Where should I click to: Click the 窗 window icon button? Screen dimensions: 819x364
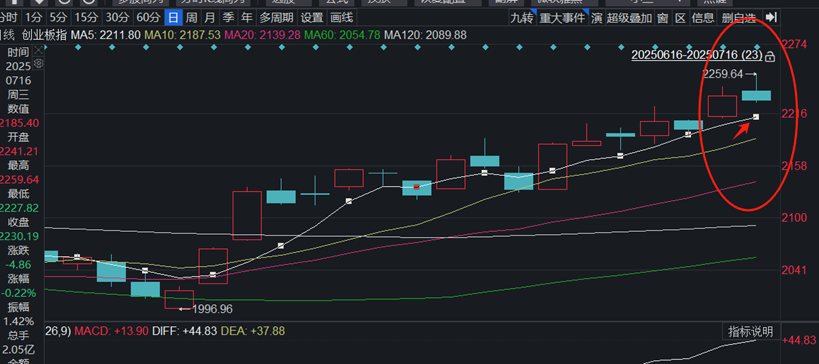[662, 18]
